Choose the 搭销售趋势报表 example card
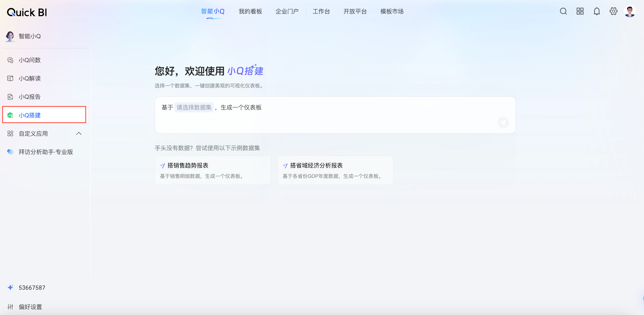The width and height of the screenshot is (644, 315). click(x=213, y=170)
